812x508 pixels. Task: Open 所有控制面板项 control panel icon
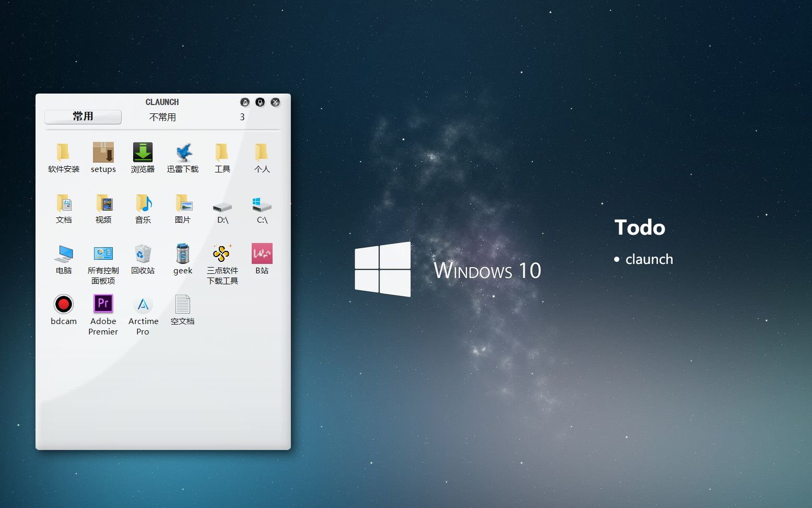(x=103, y=253)
